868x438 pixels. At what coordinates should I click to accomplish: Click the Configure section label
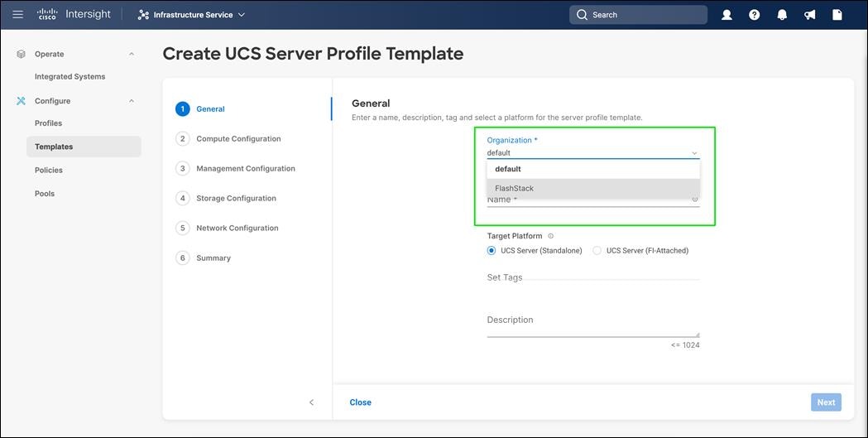pos(53,101)
